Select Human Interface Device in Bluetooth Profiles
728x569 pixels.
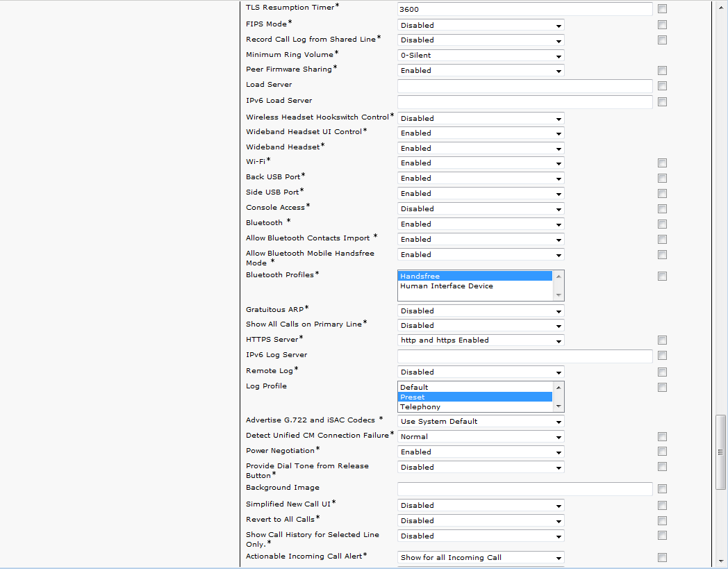(x=474, y=286)
